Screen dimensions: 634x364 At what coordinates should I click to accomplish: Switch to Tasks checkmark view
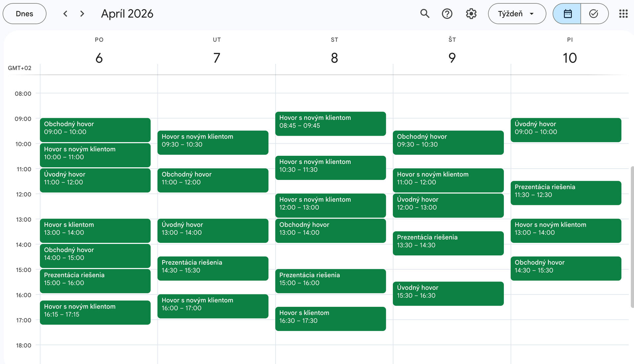pos(594,14)
